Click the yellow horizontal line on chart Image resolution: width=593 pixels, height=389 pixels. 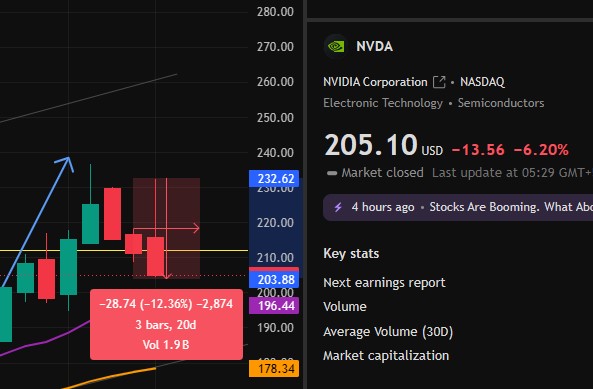(x=124, y=250)
